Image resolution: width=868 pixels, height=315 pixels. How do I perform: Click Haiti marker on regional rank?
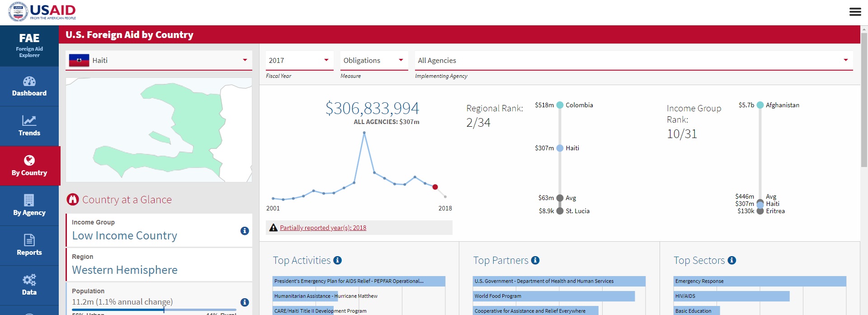click(x=560, y=148)
